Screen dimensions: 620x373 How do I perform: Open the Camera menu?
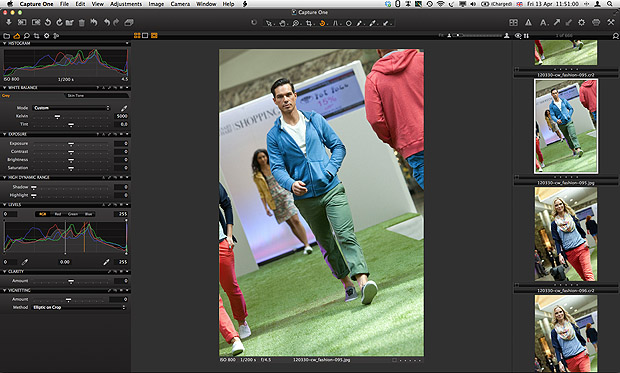click(180, 4)
